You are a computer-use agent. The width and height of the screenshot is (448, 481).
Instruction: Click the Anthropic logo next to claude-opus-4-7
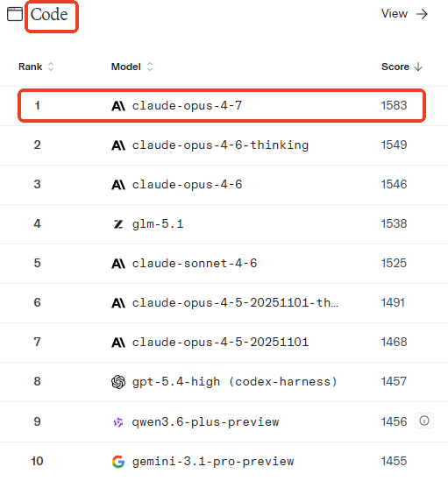pos(118,106)
